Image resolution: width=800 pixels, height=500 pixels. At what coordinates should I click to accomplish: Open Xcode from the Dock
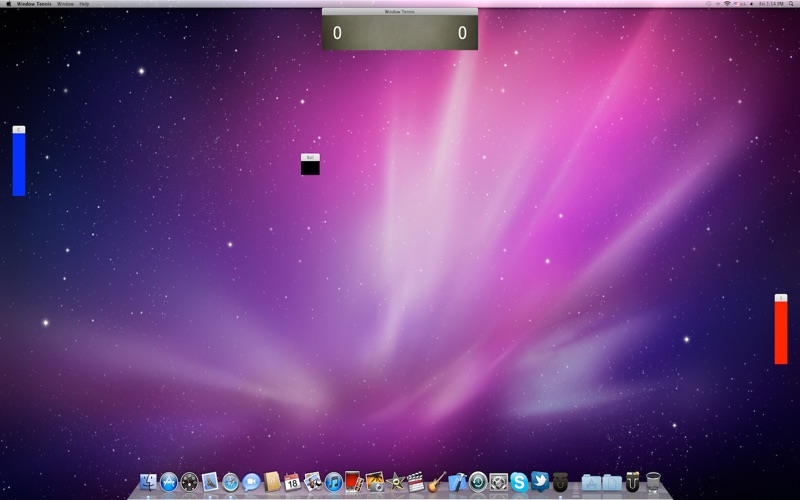point(457,482)
